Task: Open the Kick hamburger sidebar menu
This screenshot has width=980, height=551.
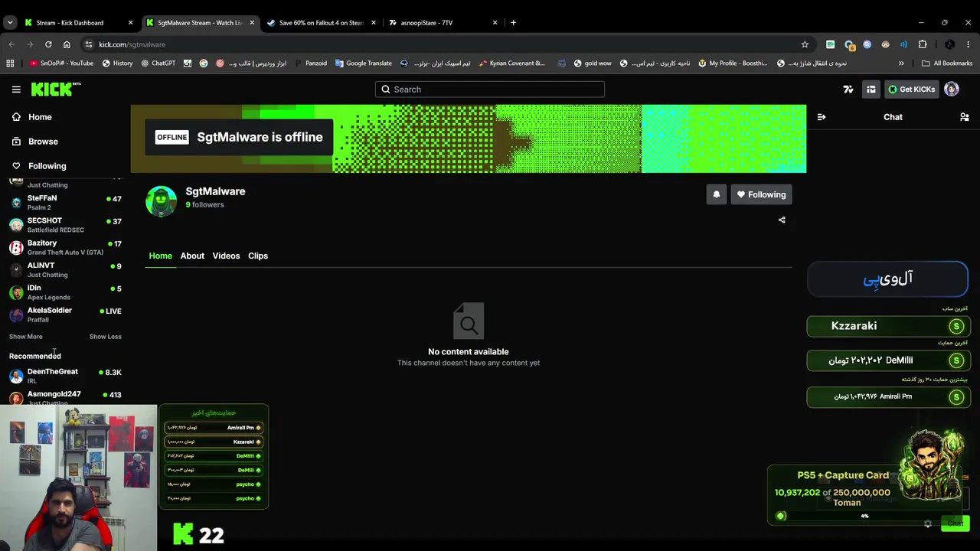Action: point(16,90)
